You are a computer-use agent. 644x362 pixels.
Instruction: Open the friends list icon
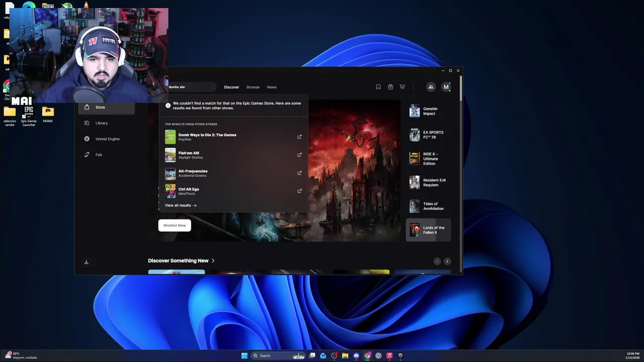(431, 87)
